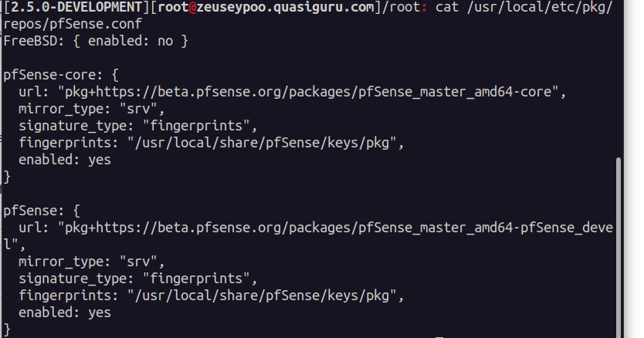Click the 2.5.0-DEVELOPMENT version text in prompt
644x338 pixels.
pos(73,7)
